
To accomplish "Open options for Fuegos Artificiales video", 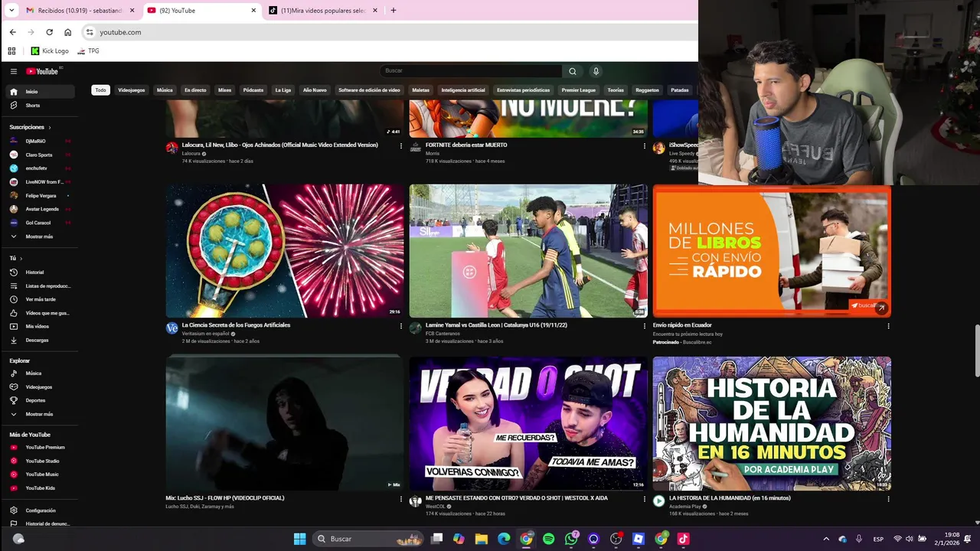I will click(400, 326).
